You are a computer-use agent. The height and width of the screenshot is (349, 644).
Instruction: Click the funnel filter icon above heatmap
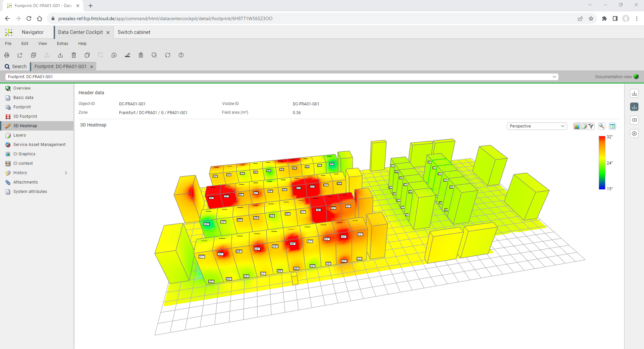point(591,126)
